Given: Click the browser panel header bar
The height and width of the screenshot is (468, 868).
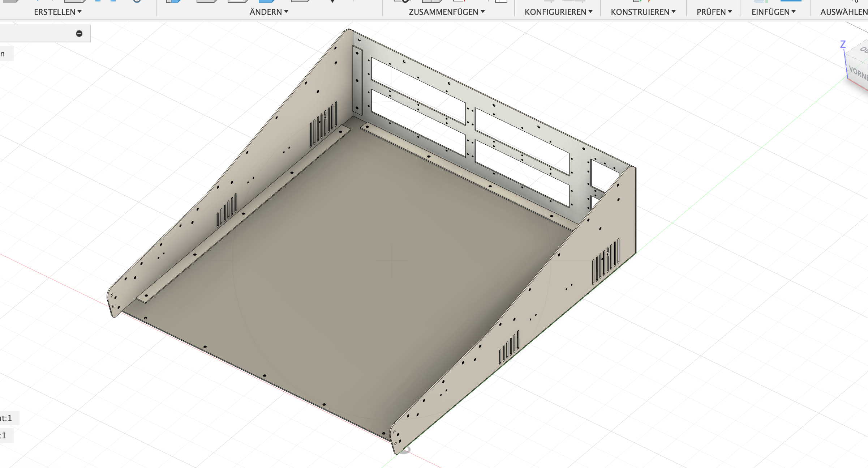Looking at the screenshot, I should coord(36,34).
